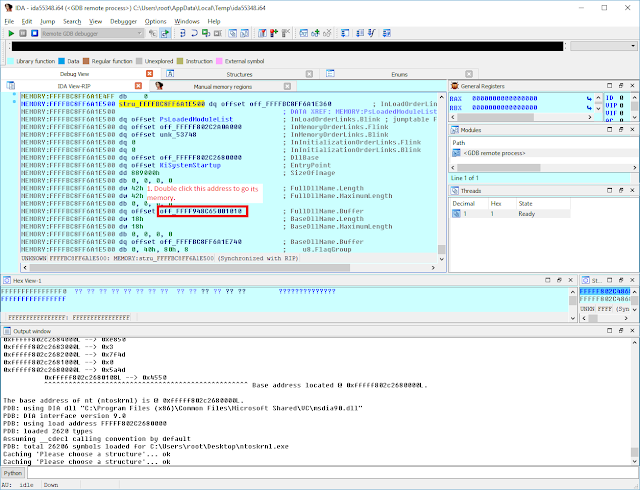The image size is (640, 490).
Task: Click the Python command line input field
Action: (332, 473)
